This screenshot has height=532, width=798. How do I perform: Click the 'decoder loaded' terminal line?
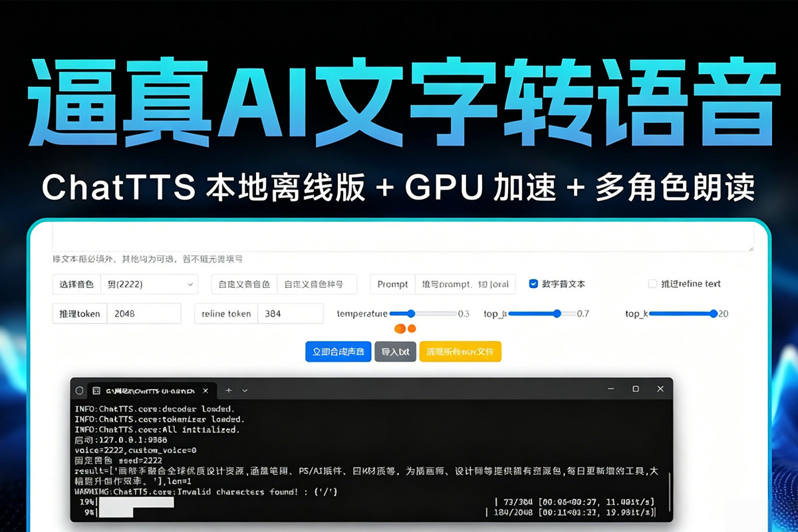coord(154,408)
